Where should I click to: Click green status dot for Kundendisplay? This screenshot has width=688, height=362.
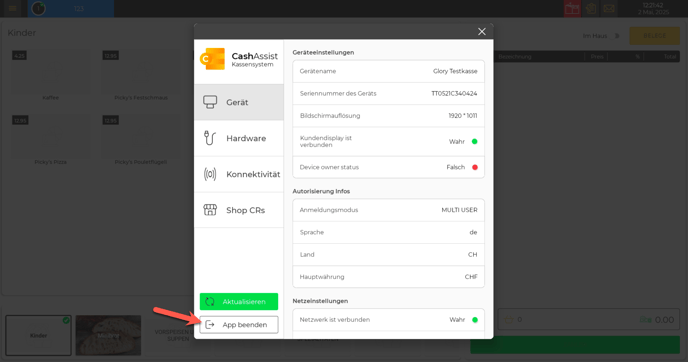(474, 141)
